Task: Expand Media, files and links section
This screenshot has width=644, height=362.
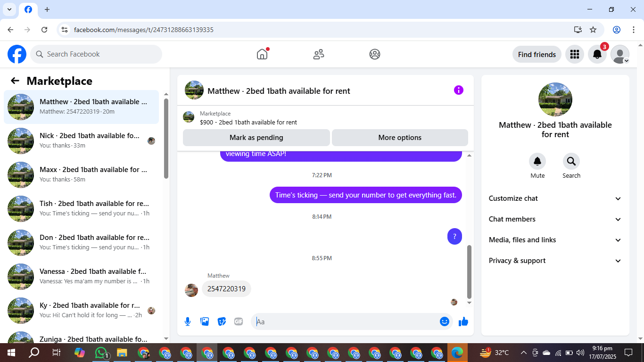Action: [555, 240]
